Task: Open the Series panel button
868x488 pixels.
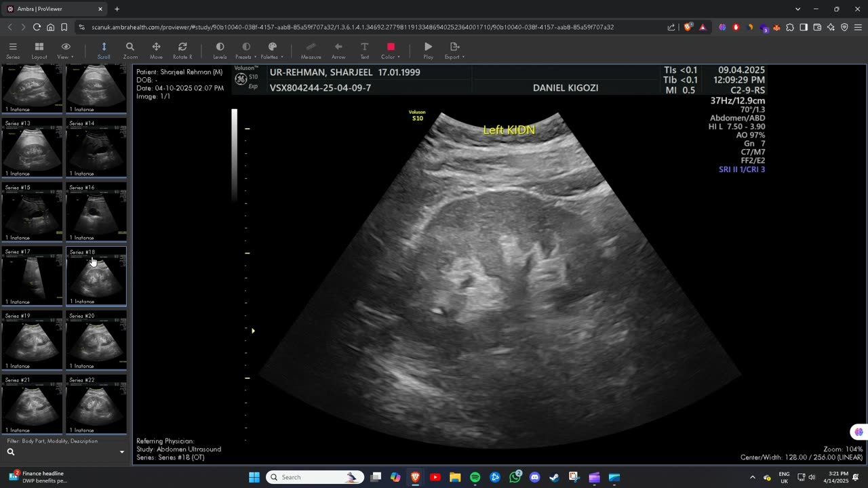Action: 13,50
